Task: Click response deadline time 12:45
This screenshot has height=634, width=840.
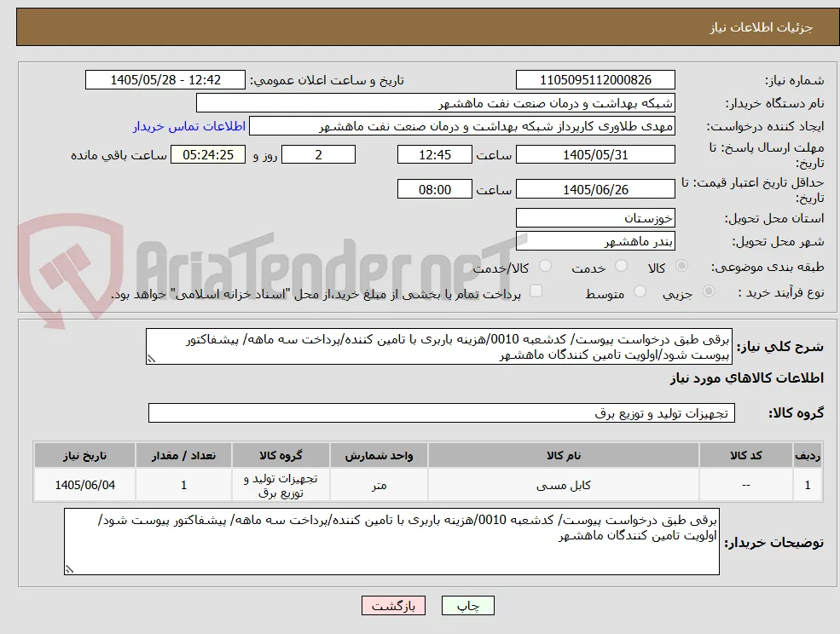Action: click(x=434, y=155)
